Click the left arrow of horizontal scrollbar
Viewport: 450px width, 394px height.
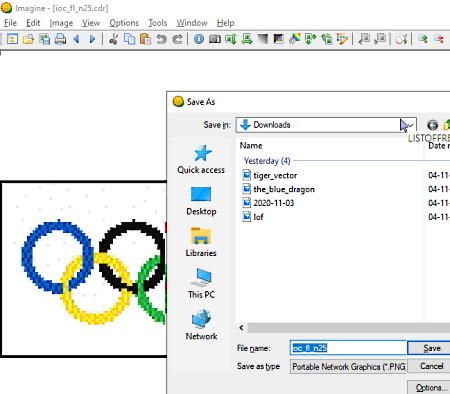coord(242,328)
